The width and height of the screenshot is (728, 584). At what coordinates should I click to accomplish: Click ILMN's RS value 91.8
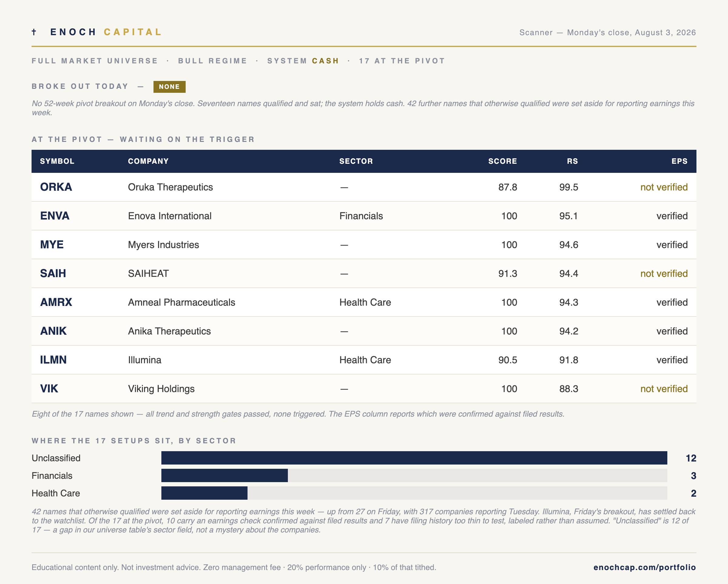(569, 360)
